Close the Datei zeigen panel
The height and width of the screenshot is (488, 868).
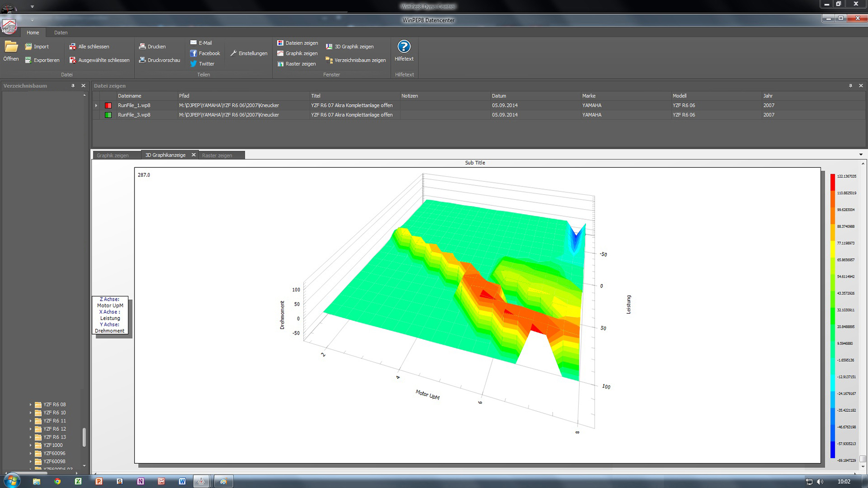(861, 86)
